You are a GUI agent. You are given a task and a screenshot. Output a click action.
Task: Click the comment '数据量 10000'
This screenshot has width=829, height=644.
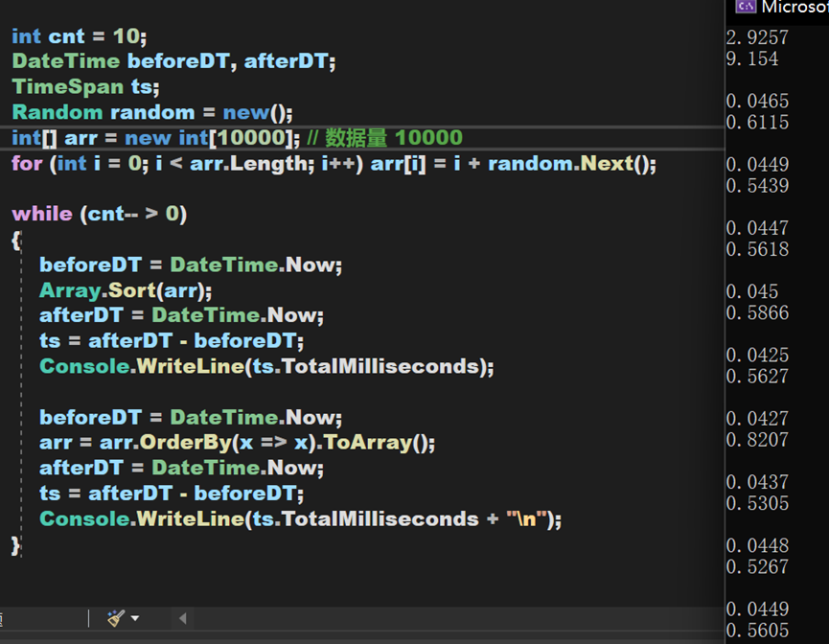point(393,138)
